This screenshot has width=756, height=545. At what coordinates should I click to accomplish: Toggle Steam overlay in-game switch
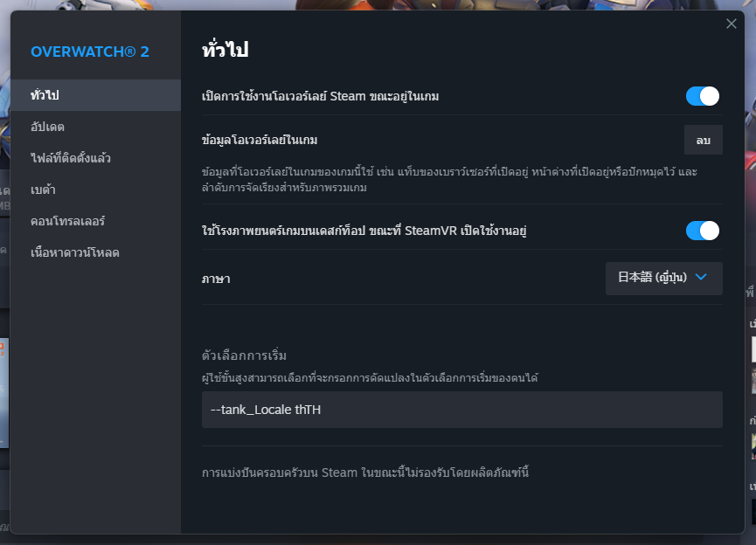[x=703, y=96]
